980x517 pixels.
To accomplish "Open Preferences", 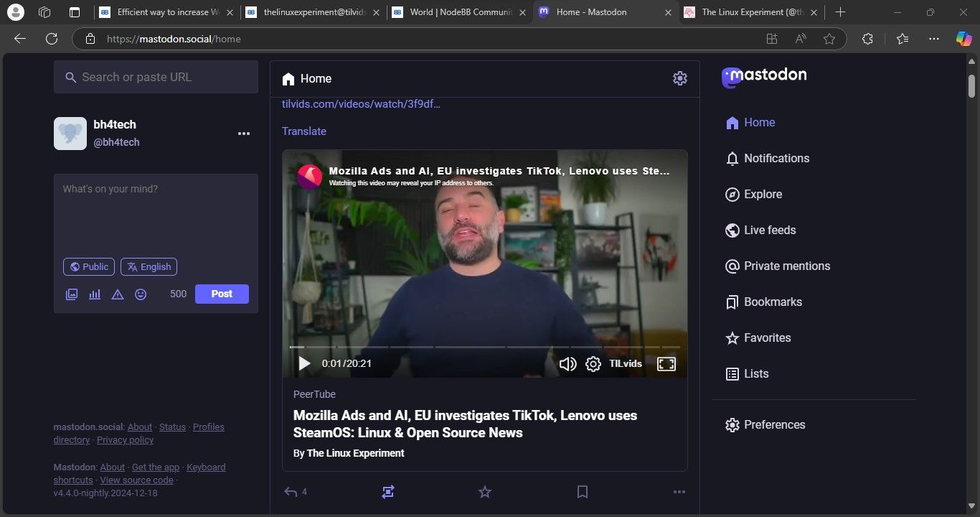I will 765,425.
